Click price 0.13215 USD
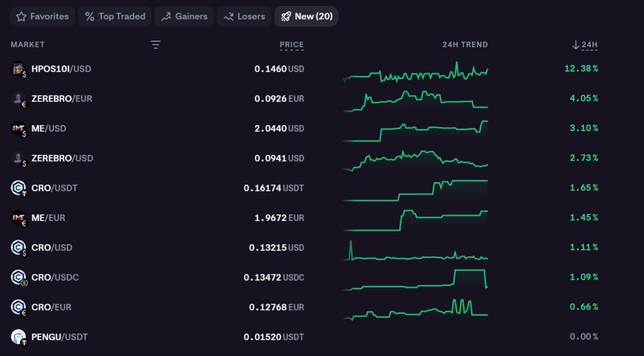Image resolution: width=644 pixels, height=356 pixels. pos(277,248)
